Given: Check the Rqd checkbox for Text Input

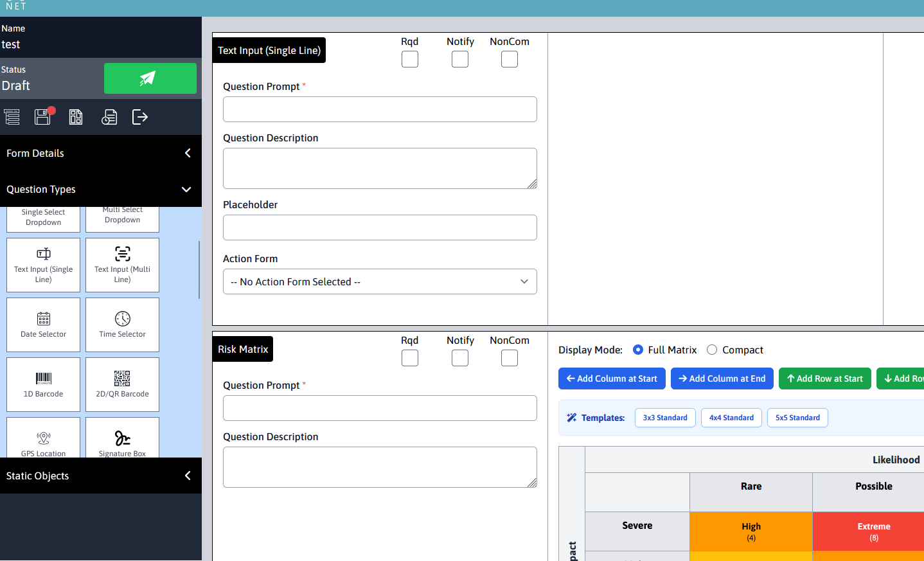Looking at the screenshot, I should pos(409,59).
